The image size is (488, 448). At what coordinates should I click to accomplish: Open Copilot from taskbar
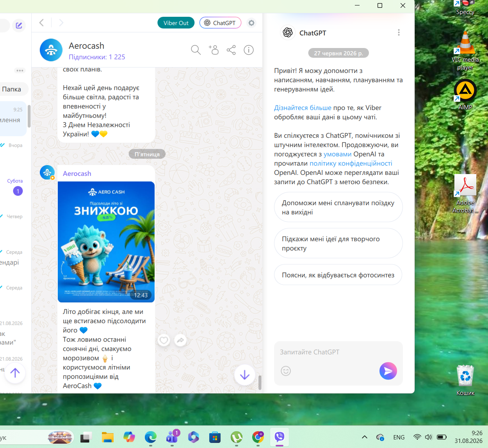(x=129, y=437)
